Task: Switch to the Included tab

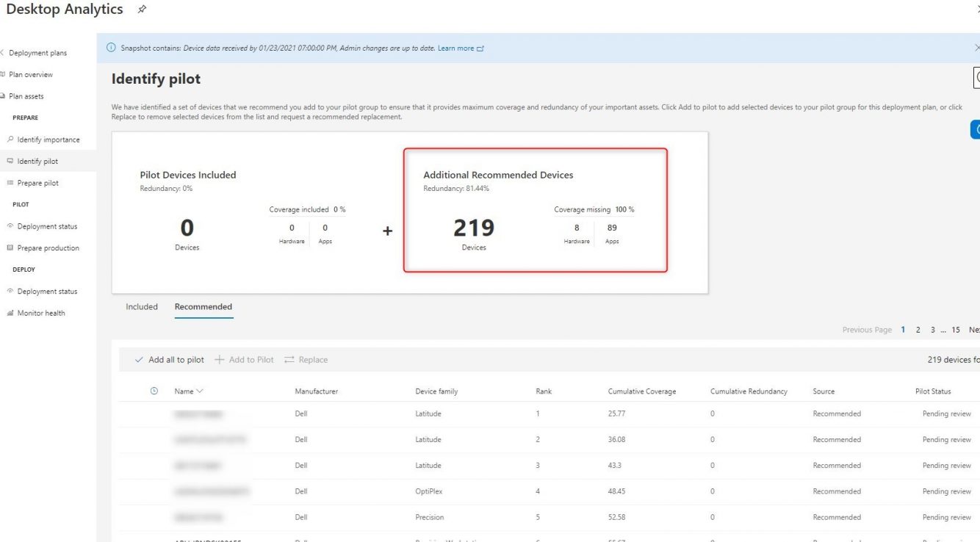Action: pyautogui.click(x=141, y=307)
